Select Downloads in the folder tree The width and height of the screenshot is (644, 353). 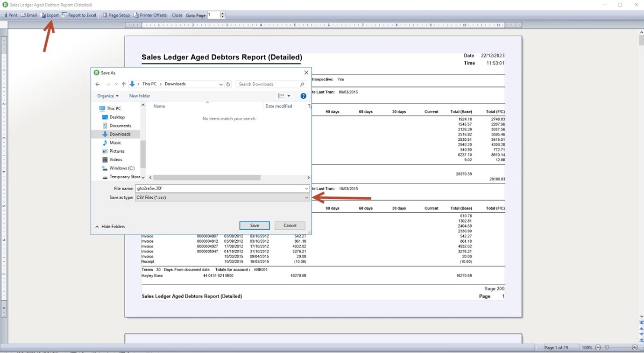[x=116, y=134]
